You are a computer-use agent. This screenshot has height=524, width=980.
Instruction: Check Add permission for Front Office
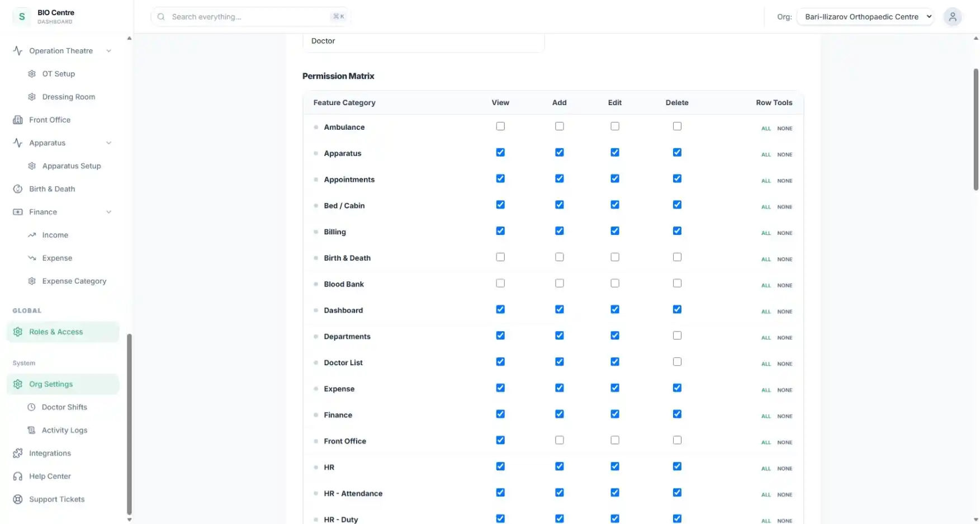coord(559,440)
